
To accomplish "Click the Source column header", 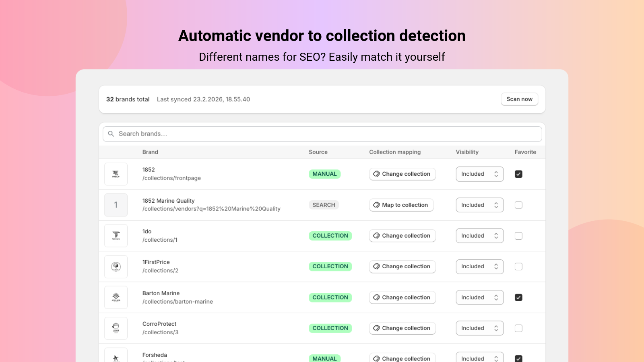I will click(x=318, y=152).
